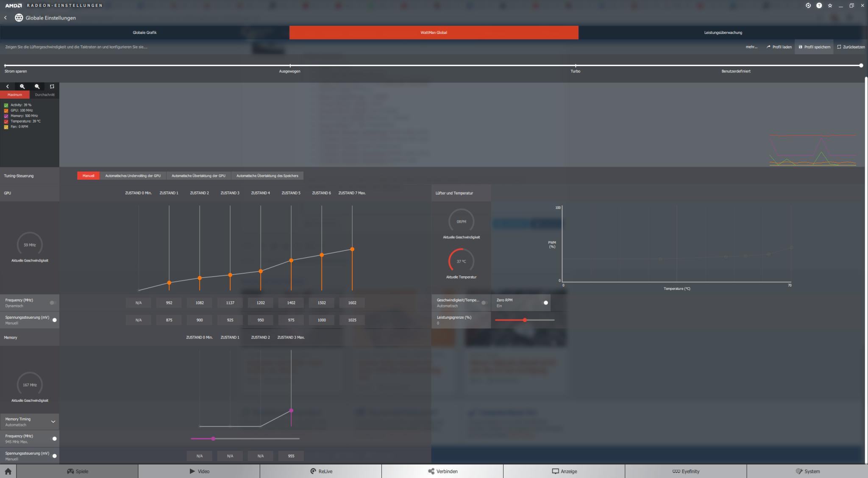The height and width of the screenshot is (478, 868).
Task: Open the help question mark icon
Action: pos(819,6)
